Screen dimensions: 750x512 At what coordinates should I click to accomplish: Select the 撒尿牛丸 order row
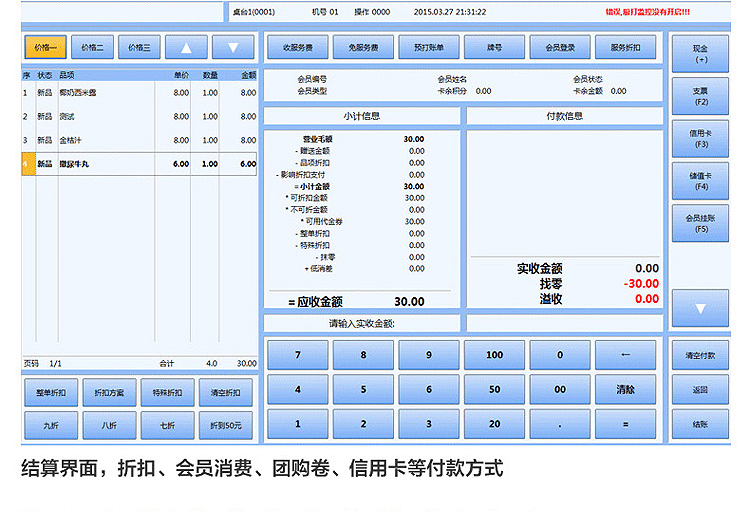[139, 164]
